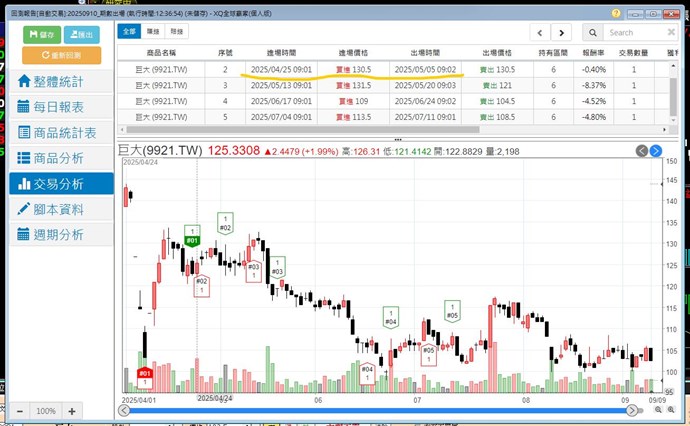Select trade row with entry 2025/05/13 09:01
Viewport: 690px width, 426px height.
[393, 85]
